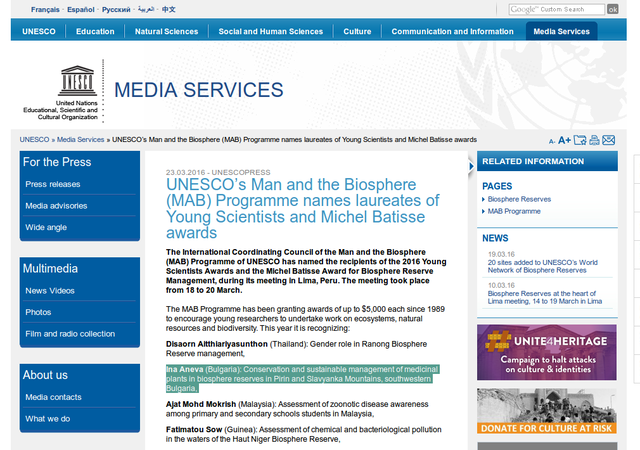Click the article headline about MAB awards
This screenshot has width=640, height=450.
point(302,209)
